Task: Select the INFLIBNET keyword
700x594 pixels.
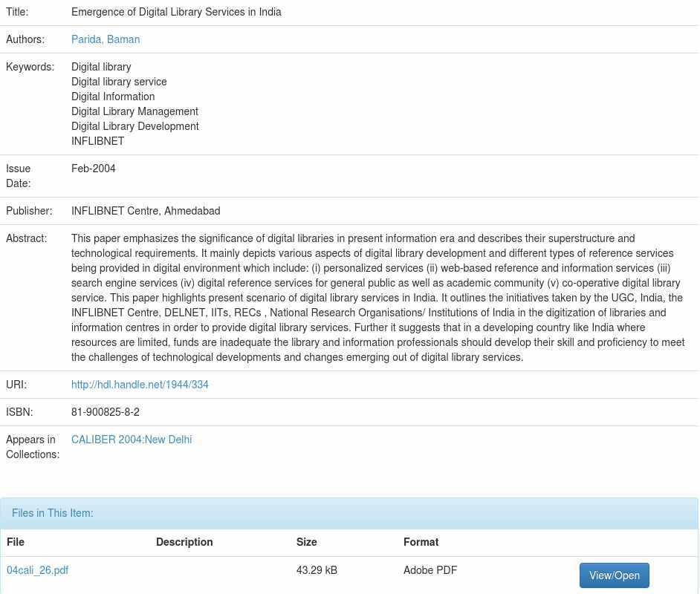Action: (x=97, y=141)
